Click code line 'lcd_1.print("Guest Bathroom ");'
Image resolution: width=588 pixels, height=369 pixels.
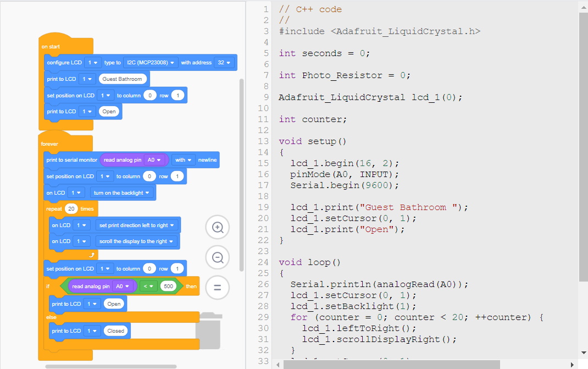pos(379,207)
